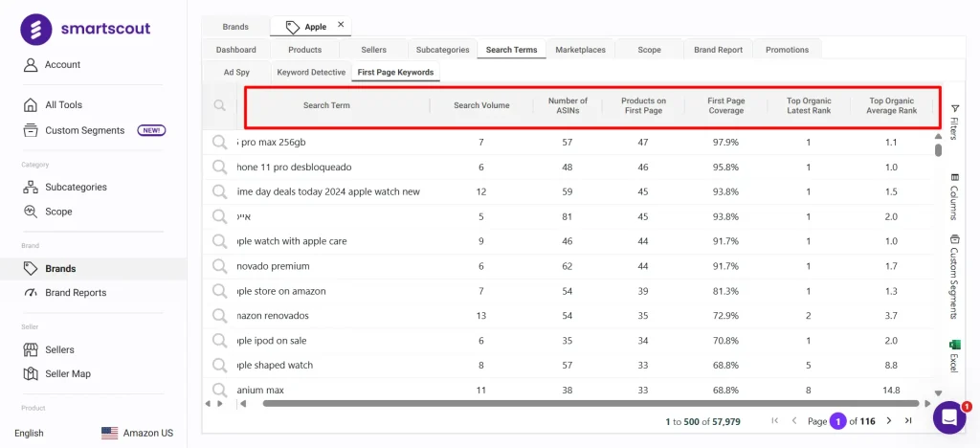The image size is (980, 448).
Task: Sort by Number of ASINs column
Action: point(568,105)
